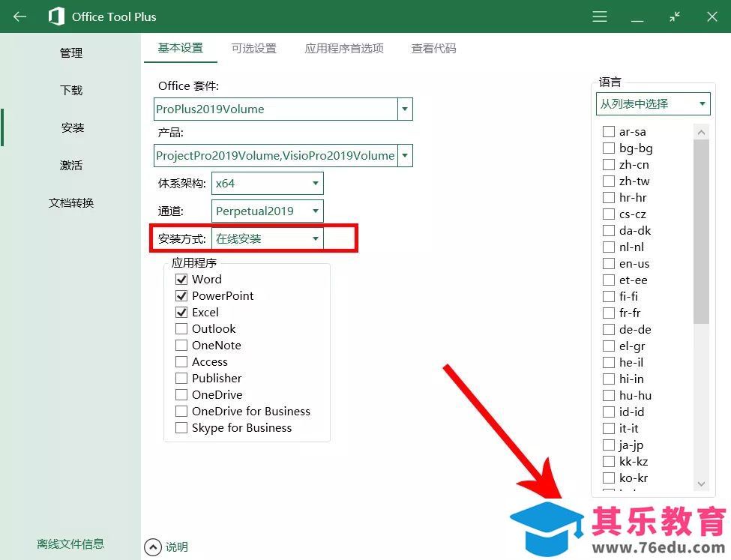Select the 安装 sidebar item
The image size is (731, 560).
click(x=72, y=127)
